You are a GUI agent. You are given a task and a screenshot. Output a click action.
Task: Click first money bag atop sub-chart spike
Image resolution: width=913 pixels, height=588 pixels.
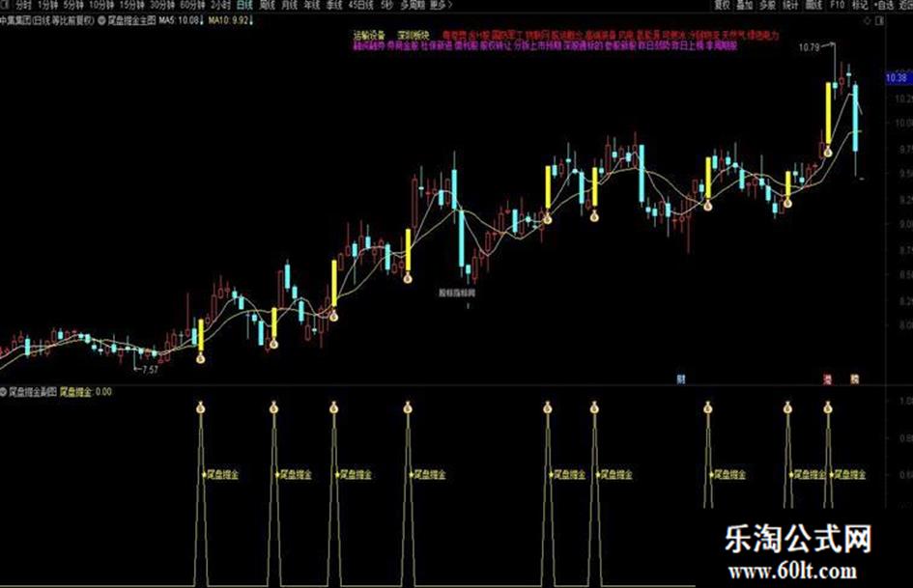[x=200, y=407]
